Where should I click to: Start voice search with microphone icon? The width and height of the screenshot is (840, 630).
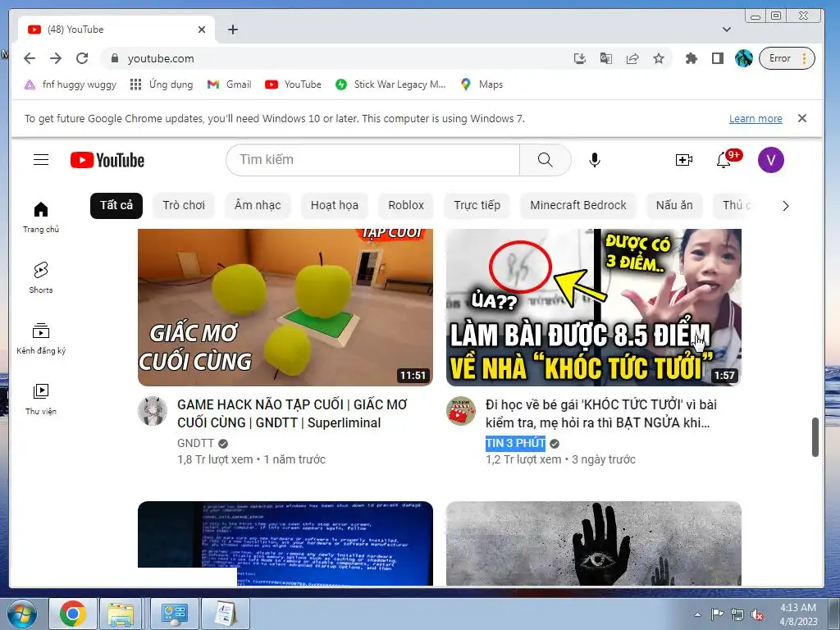point(594,160)
